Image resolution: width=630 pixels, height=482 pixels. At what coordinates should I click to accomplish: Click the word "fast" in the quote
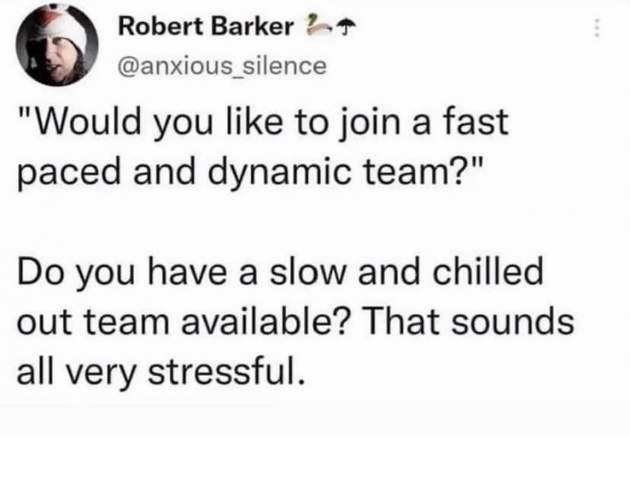(476, 125)
